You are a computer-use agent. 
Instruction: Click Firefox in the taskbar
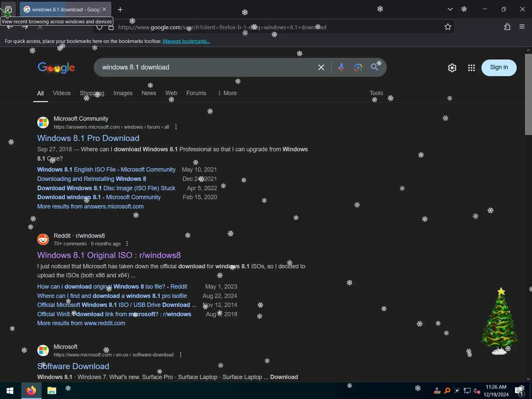tap(31, 391)
